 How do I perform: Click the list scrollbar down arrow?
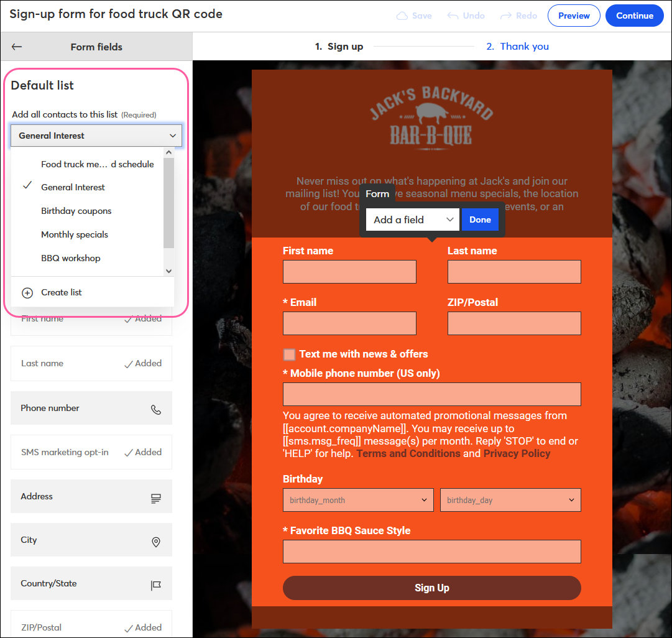pos(169,271)
